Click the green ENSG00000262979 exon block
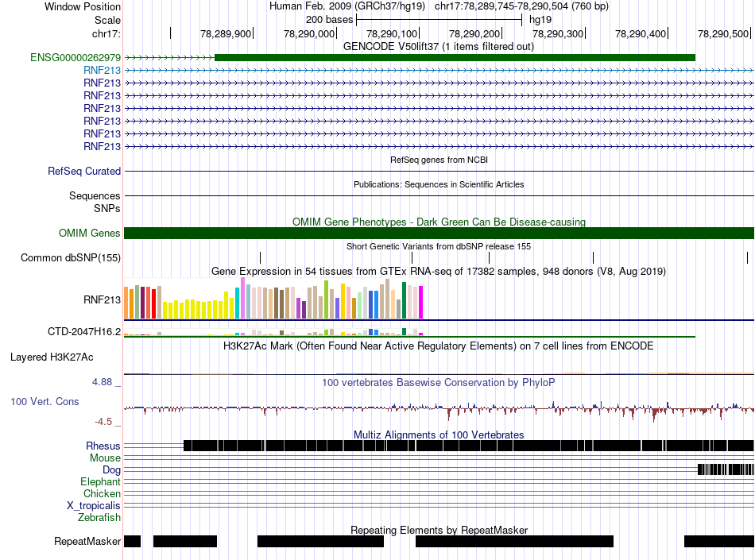The image size is (755, 560). (x=455, y=58)
